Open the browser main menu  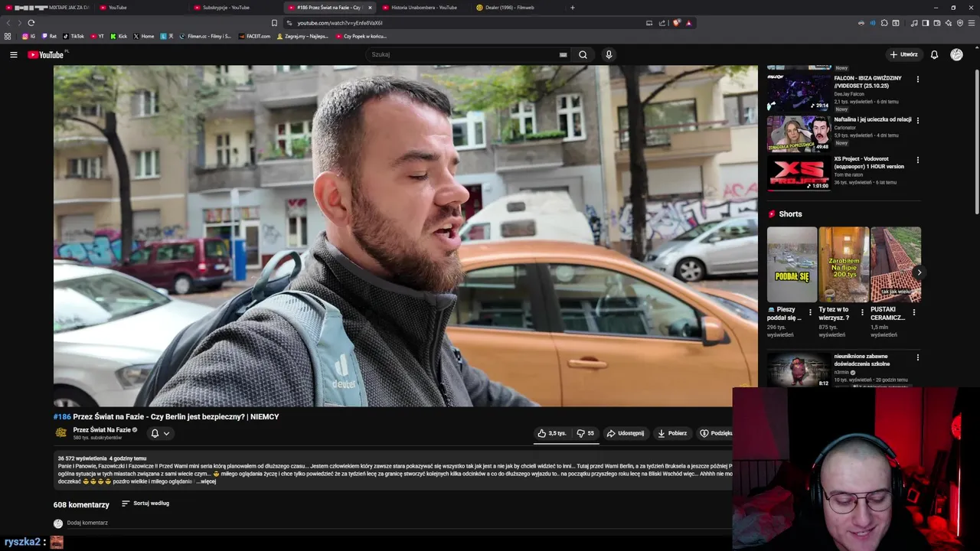click(971, 23)
